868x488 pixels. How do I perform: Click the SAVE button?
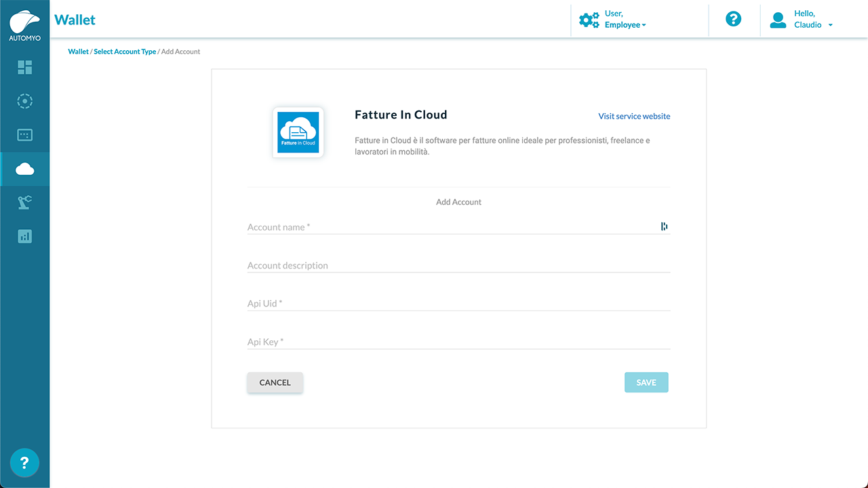click(x=646, y=382)
